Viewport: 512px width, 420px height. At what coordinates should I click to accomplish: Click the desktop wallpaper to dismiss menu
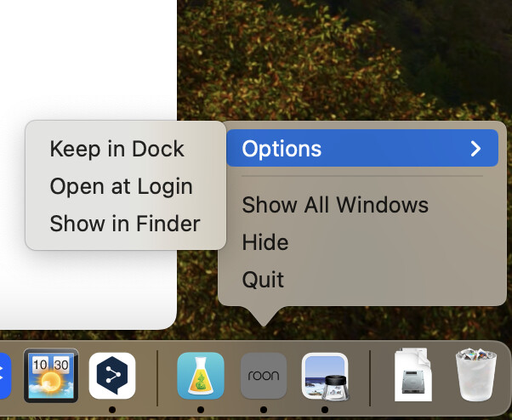click(357, 60)
